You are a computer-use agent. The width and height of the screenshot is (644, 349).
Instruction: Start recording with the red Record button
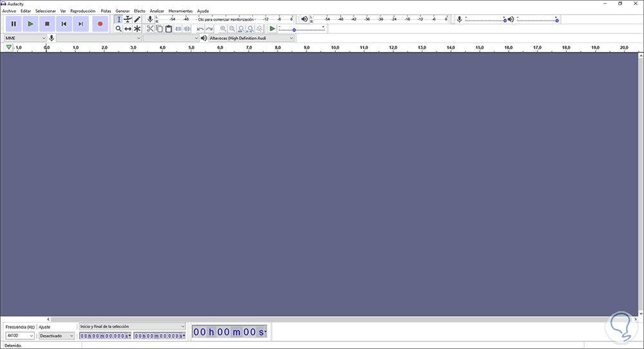tap(100, 24)
